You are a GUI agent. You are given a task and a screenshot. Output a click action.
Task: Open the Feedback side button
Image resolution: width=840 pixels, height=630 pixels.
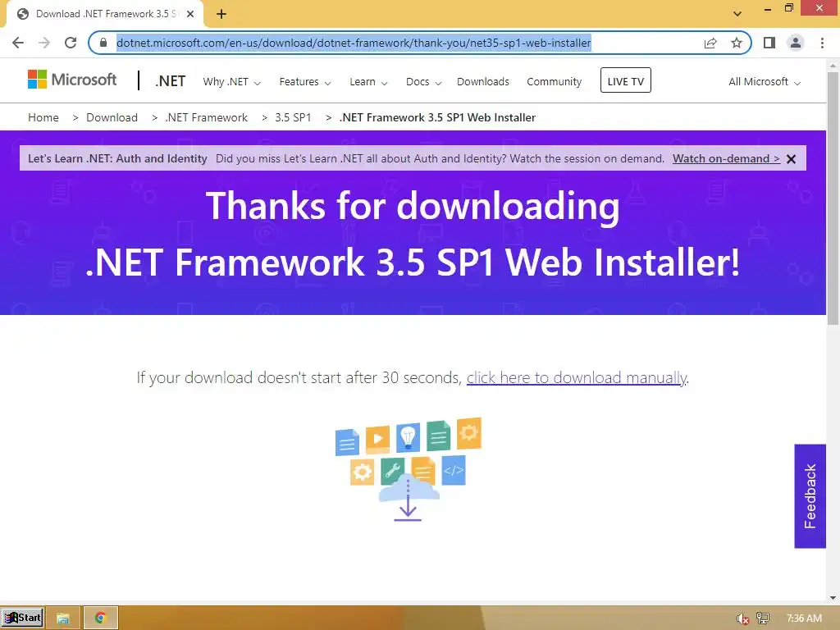click(x=810, y=496)
